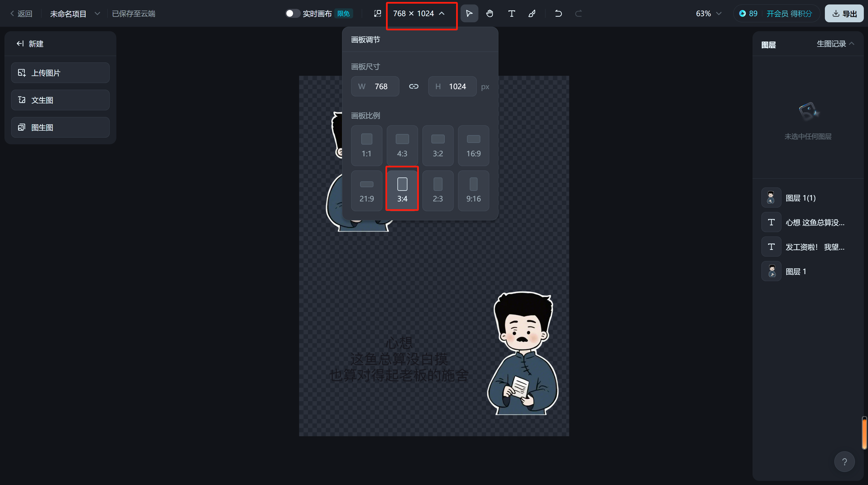Viewport: 868px width, 485px height.
Task: Choose the 16:9 canvas ratio
Action: (x=473, y=145)
